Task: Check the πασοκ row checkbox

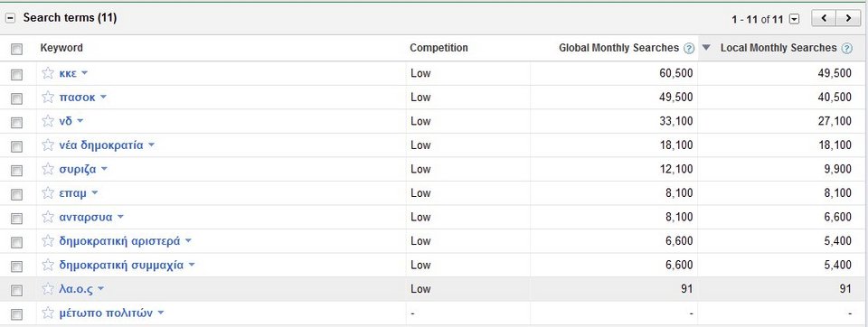Action: [16, 98]
